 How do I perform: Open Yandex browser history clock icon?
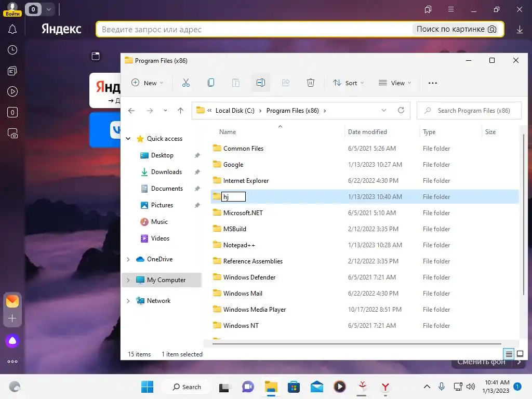pyautogui.click(x=12, y=50)
